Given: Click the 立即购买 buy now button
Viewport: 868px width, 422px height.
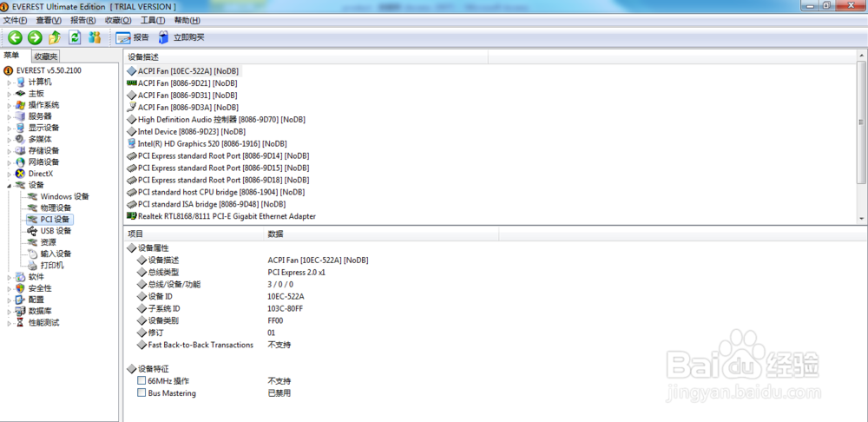Looking at the screenshot, I should pos(181,37).
